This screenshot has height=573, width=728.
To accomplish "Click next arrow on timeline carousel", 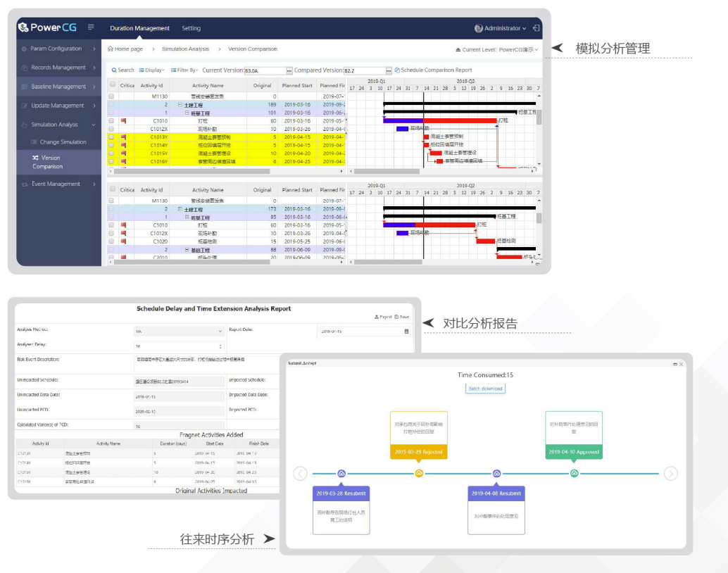I will coord(671,474).
